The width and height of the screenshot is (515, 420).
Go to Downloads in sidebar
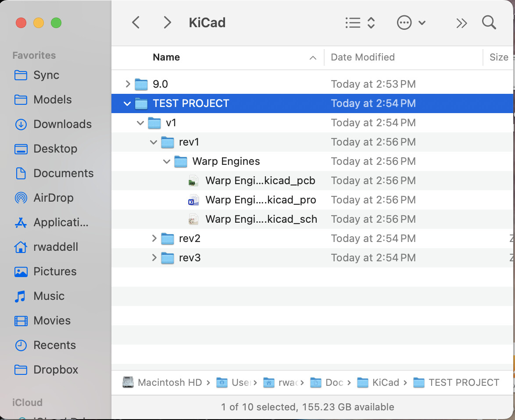[62, 124]
